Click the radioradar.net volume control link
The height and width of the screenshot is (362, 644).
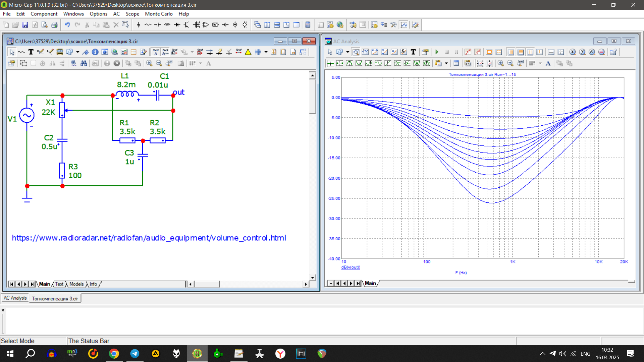149,238
